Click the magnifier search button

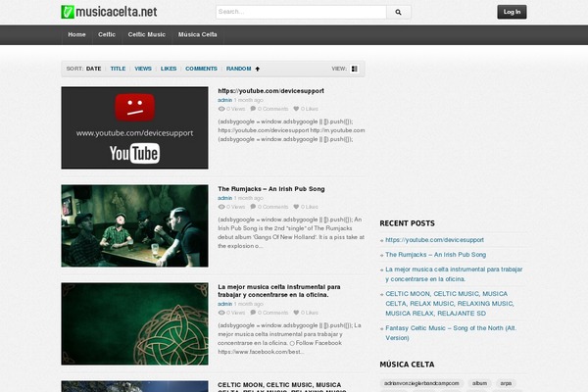[399, 12]
